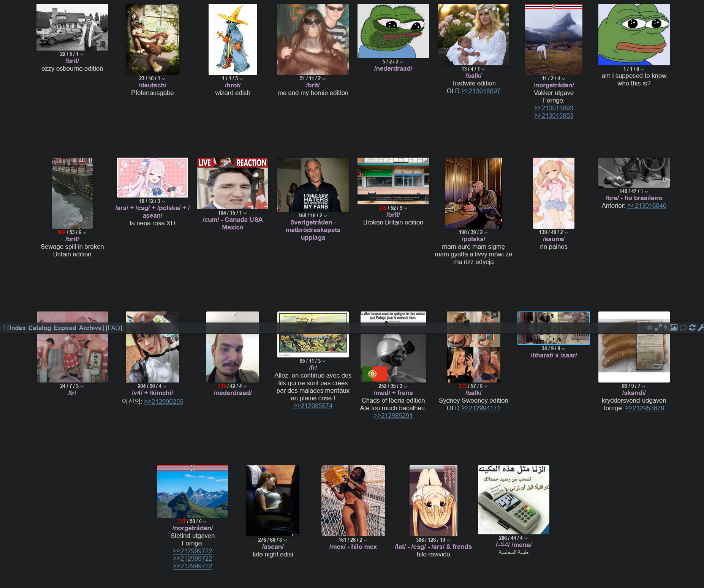Expand menu arrow beside 22 / 5 / 1

(x=82, y=54)
